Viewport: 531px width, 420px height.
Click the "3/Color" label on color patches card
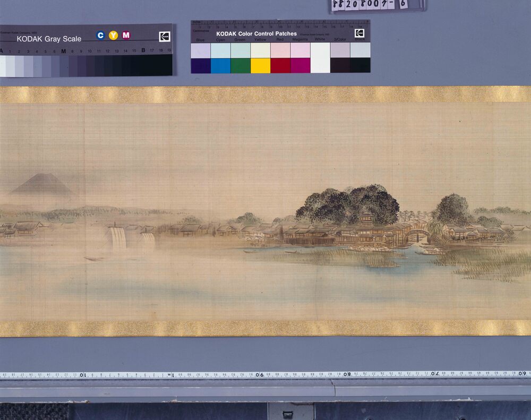point(340,39)
